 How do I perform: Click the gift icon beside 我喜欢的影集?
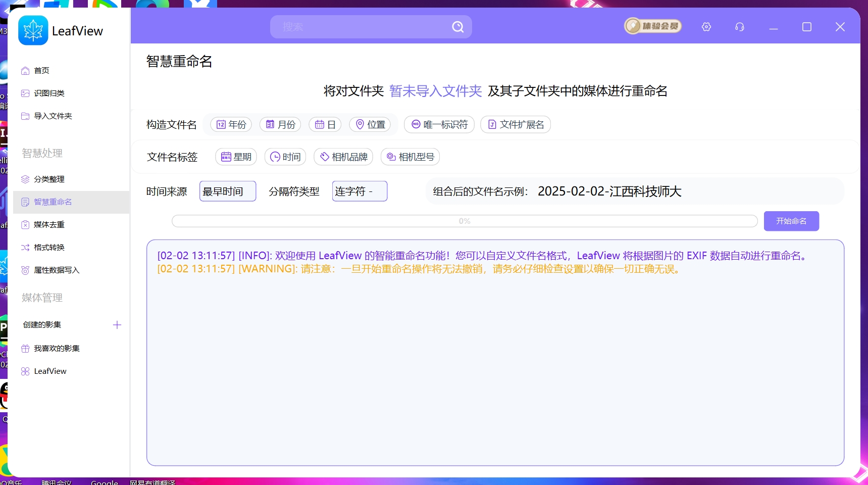[25, 349]
